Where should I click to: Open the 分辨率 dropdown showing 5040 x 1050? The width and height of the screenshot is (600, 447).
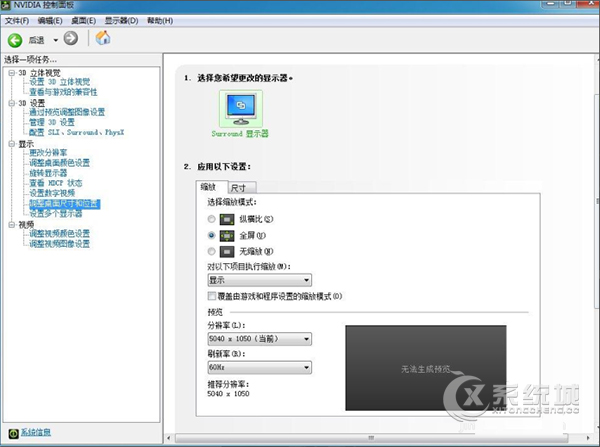259,339
